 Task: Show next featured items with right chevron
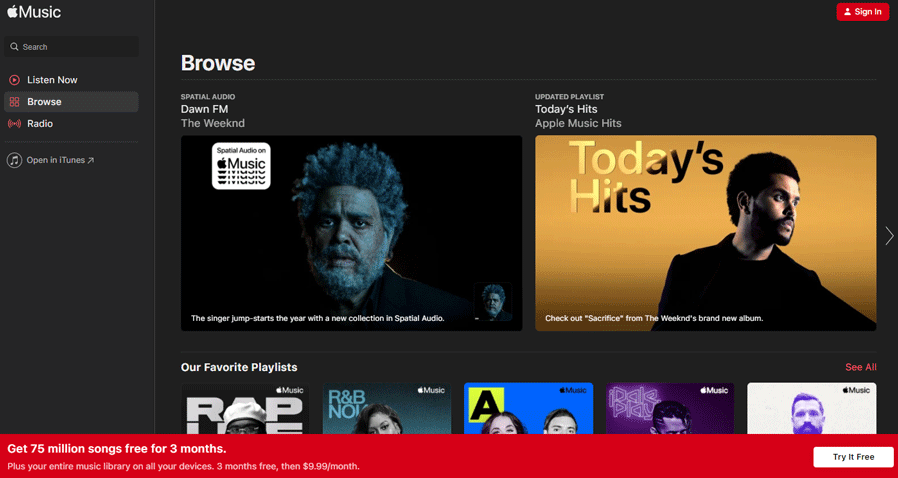coord(889,235)
